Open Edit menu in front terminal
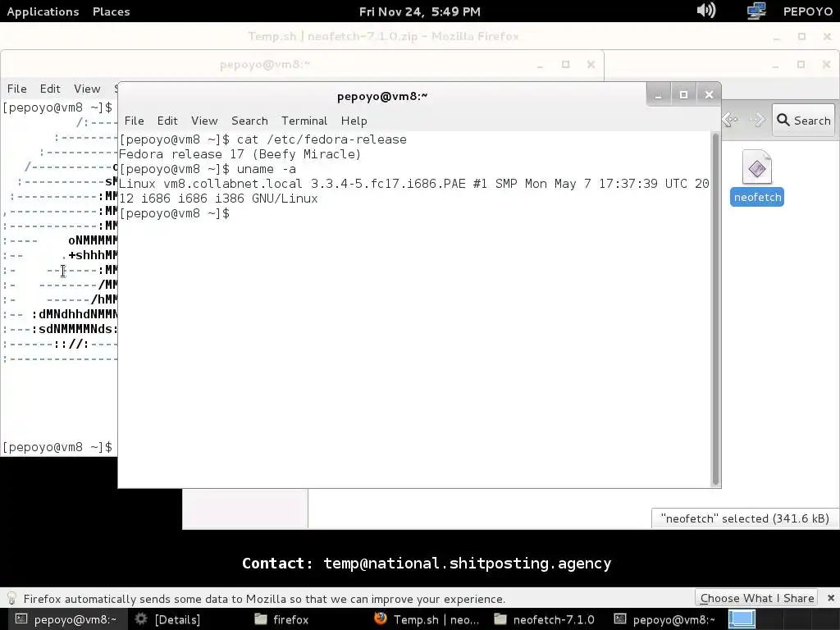The width and height of the screenshot is (840, 630). (x=167, y=121)
